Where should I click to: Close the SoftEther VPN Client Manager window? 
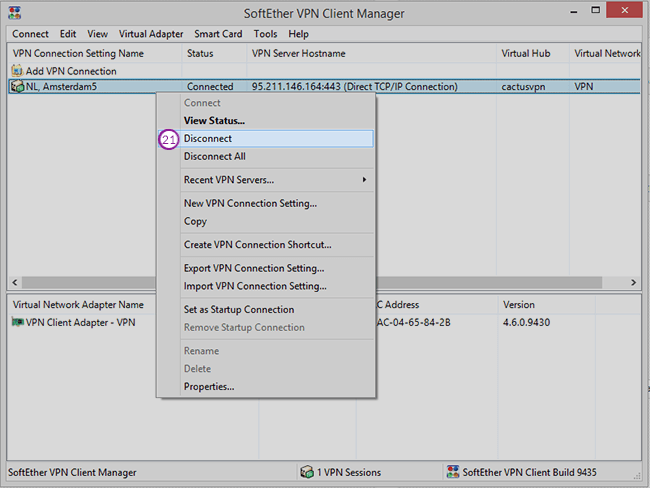[624, 10]
